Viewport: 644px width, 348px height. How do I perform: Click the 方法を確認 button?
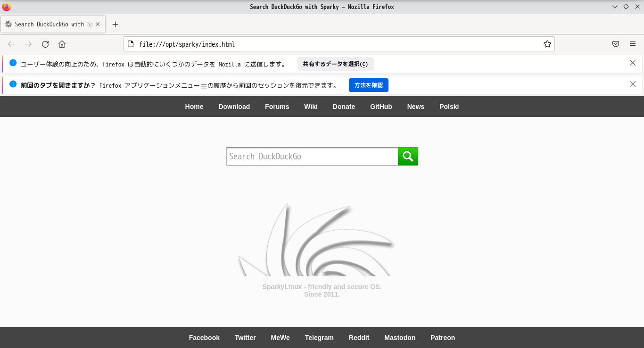[369, 85]
